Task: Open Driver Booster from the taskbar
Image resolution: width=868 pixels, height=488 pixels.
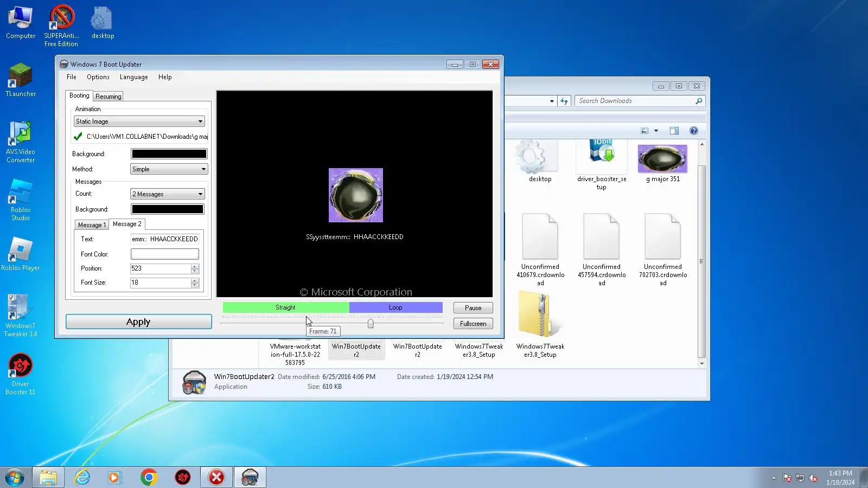Action: click(183, 477)
